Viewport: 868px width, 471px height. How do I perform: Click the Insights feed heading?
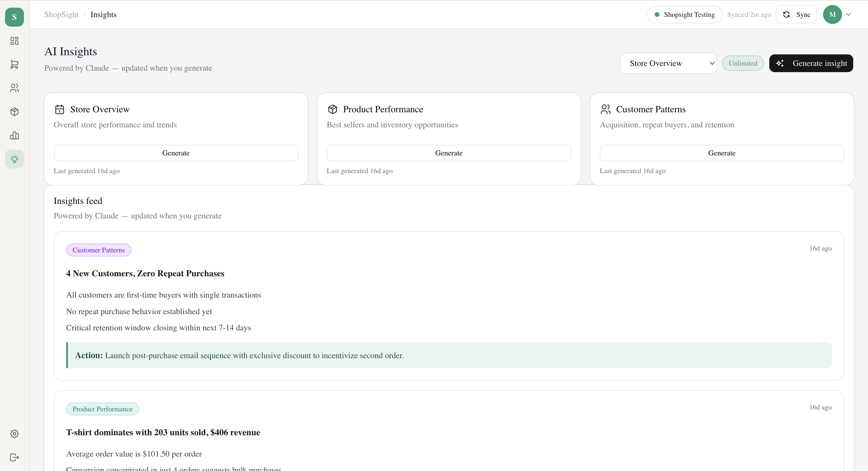pyautogui.click(x=78, y=201)
